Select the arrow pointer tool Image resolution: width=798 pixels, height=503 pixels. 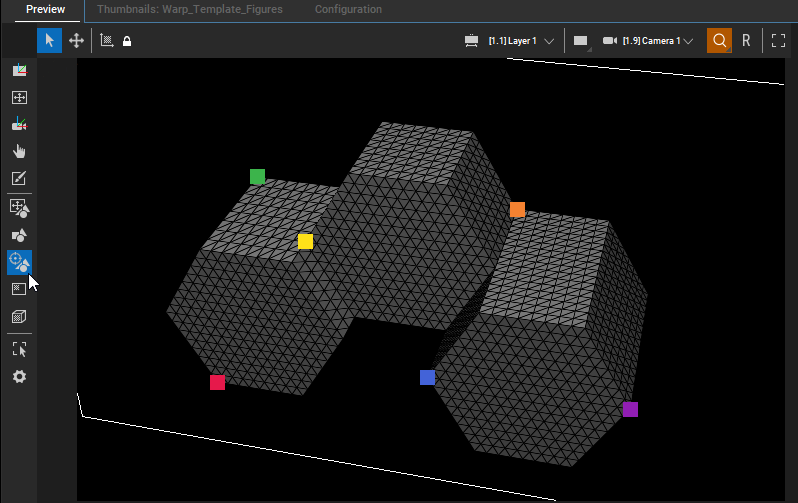click(49, 40)
